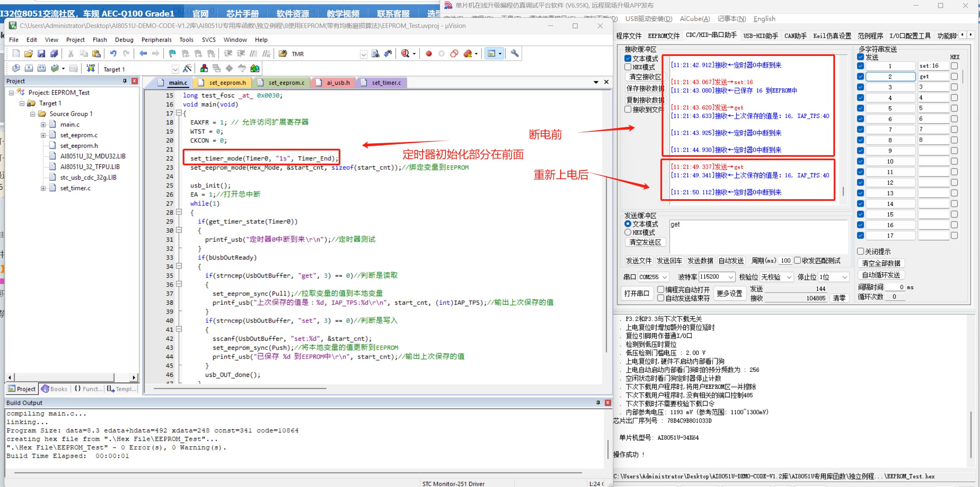Click the Save icon in uVision toolbar
The image size is (980, 487).
point(42,53)
